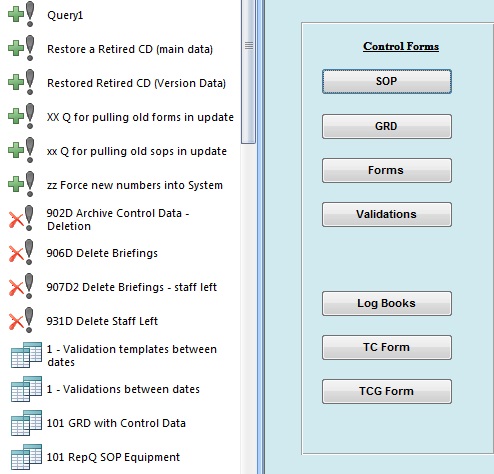Click delete icon beside 931D Delete Staff Left

pyautogui.click(x=21, y=320)
